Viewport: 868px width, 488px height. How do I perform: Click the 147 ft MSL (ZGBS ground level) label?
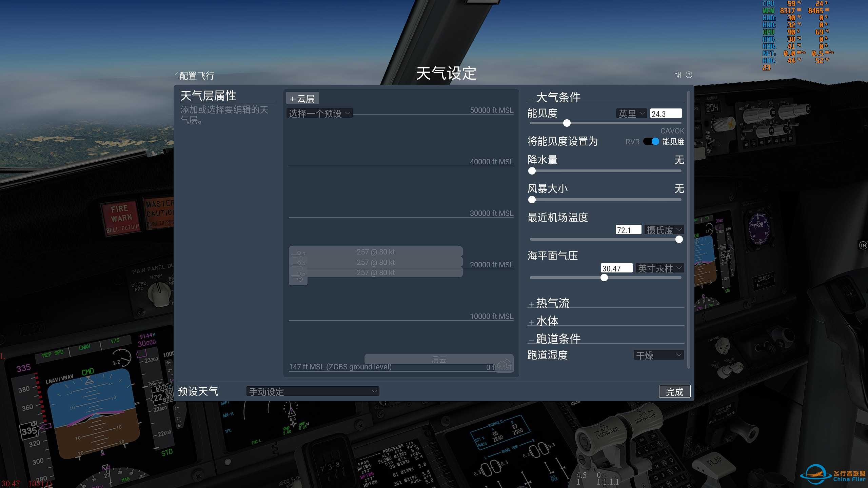tap(340, 367)
